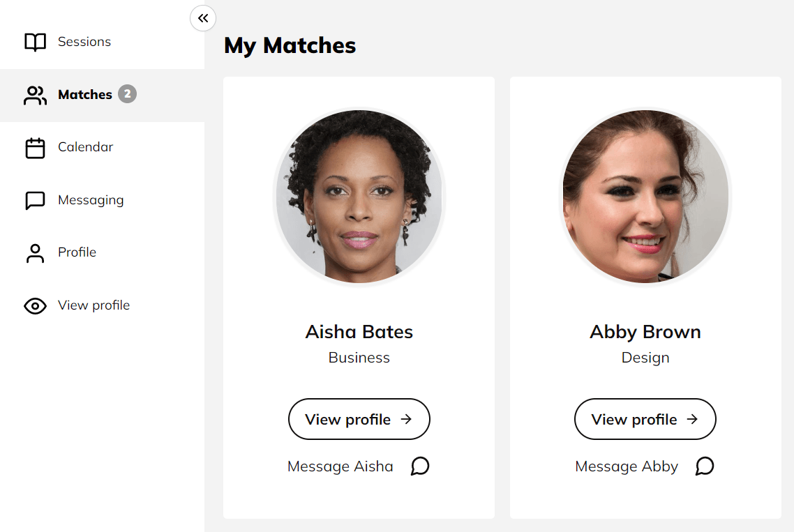Click chat bubble icon beside Message Abby

click(705, 466)
